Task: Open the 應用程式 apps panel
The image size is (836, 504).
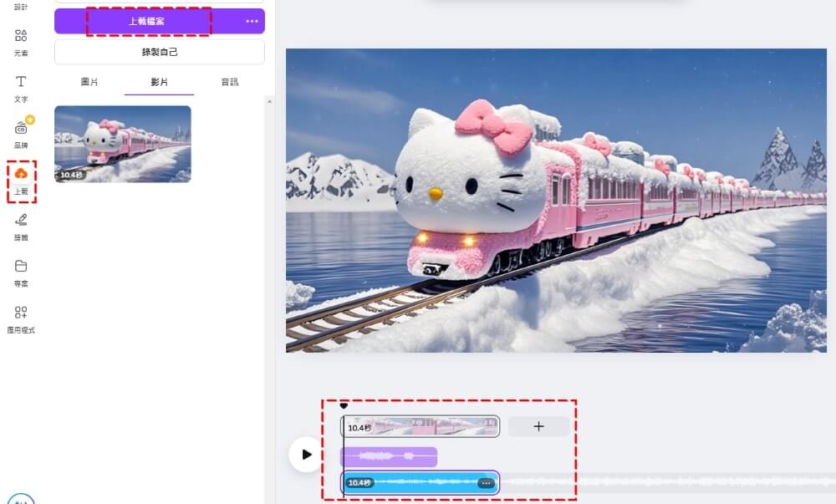Action: [x=21, y=321]
